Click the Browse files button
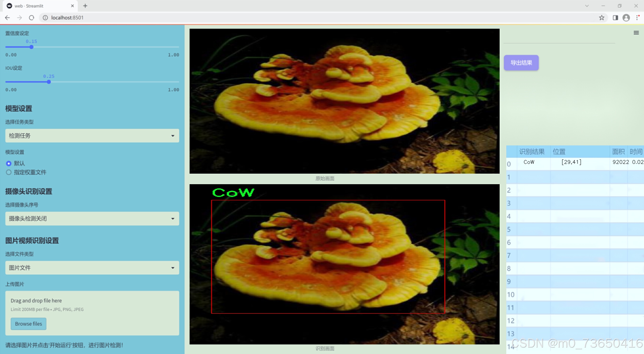Screen dimensions: 644x354 point(28,324)
